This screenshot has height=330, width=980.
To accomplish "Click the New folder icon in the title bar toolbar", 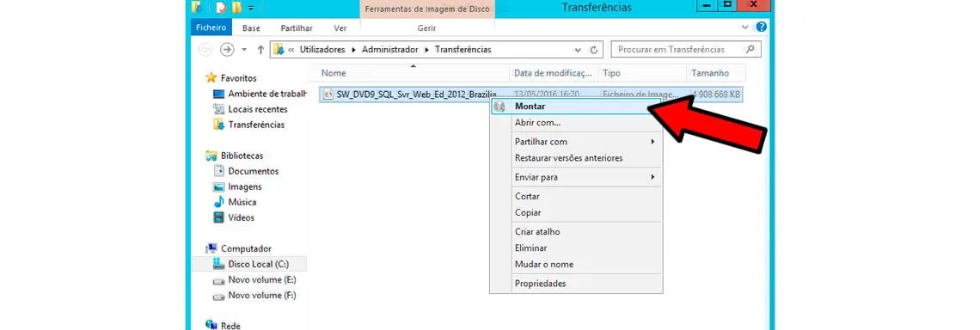I will (236, 8).
